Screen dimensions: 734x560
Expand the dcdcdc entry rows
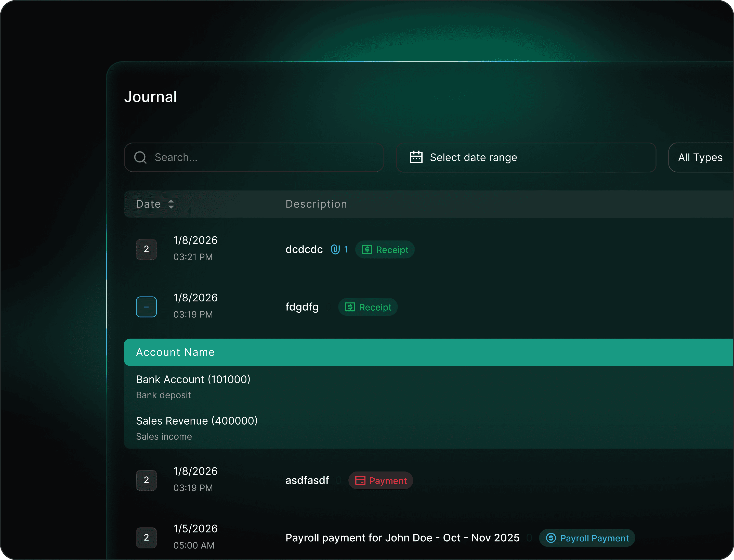(146, 249)
